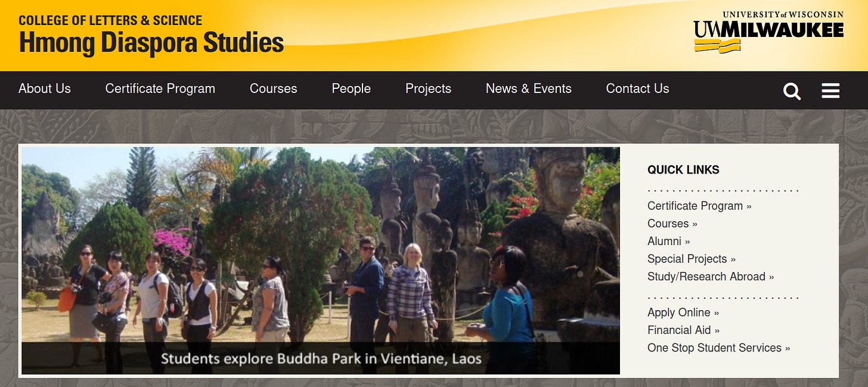Click College of Letters & Science link
The width and height of the screenshot is (868, 387).
tap(110, 20)
